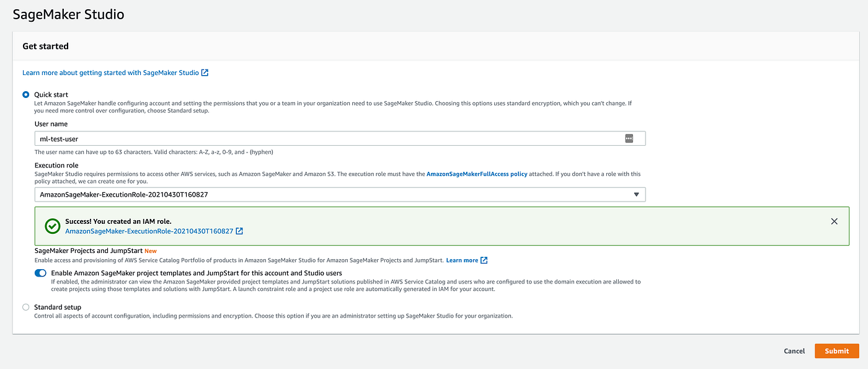
Task: Select the Quick start radio button
Action: (25, 95)
